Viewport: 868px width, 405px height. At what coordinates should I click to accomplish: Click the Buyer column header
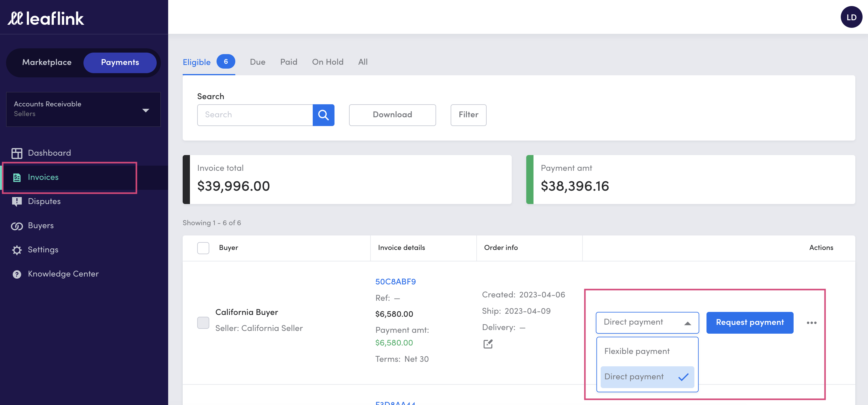228,248
